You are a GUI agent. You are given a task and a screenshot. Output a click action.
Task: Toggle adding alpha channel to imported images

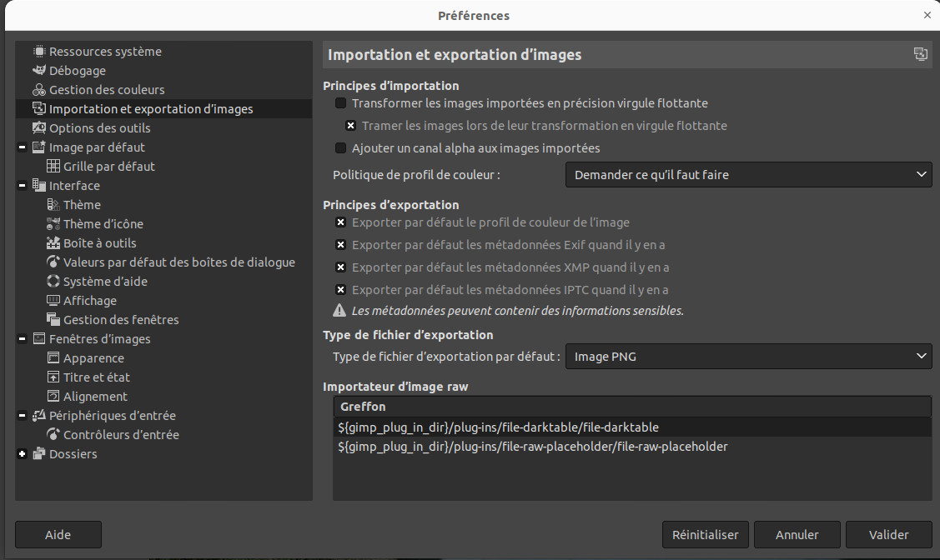[x=340, y=148]
